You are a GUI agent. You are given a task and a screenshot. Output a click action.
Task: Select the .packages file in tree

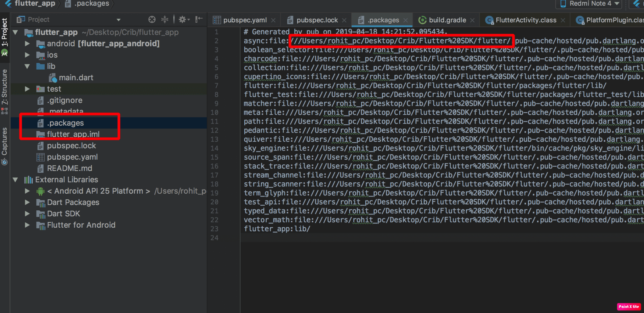click(65, 123)
